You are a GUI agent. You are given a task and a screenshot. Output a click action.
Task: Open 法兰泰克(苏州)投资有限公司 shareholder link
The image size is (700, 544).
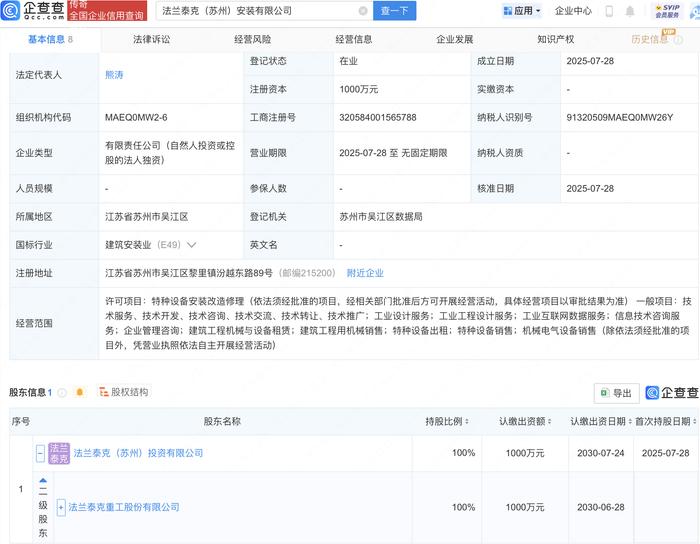point(138,453)
